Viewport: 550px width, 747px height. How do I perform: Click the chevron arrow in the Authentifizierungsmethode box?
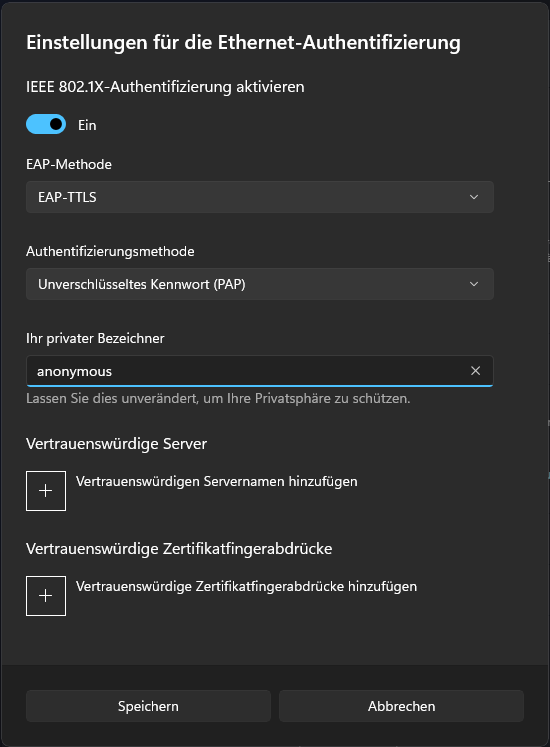tap(474, 284)
